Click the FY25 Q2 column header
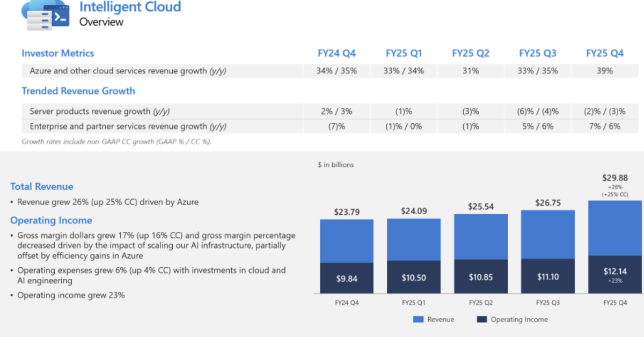The height and width of the screenshot is (337, 644). [x=470, y=53]
